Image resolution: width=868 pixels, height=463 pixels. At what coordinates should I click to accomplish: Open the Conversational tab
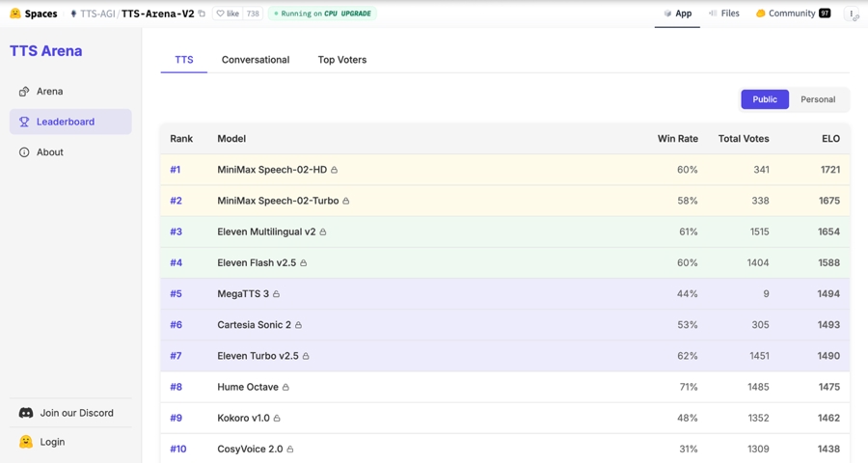pos(256,60)
